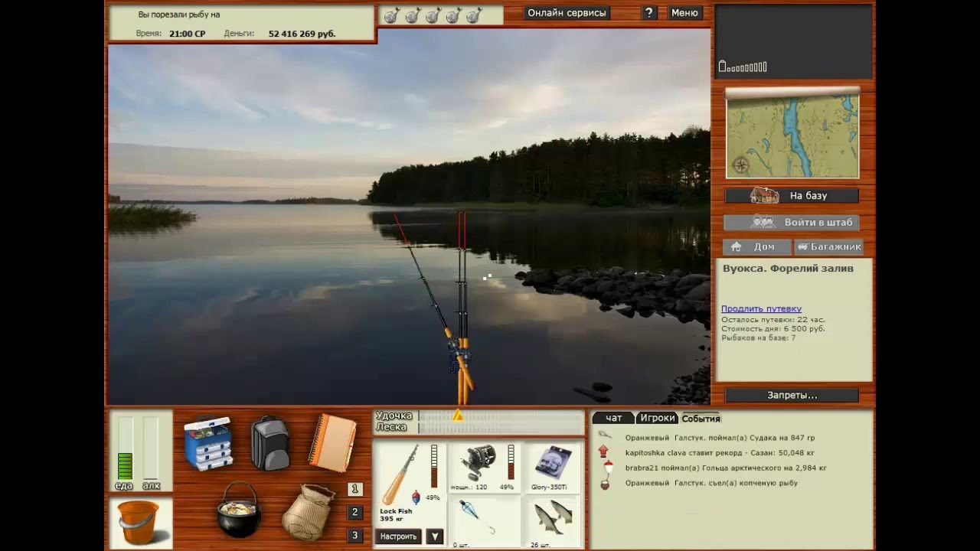This screenshot has height=551, width=980.
Task: Click the third potion flask icon
Action: [x=433, y=15]
